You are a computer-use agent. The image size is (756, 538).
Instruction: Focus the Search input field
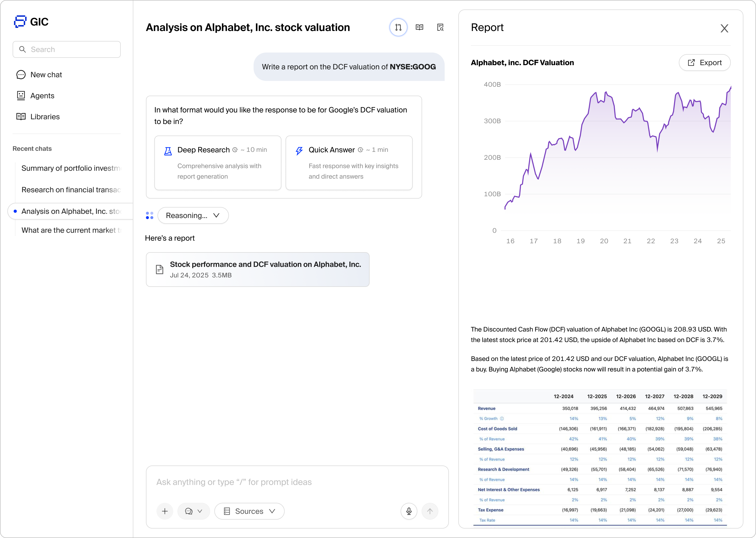[66, 49]
